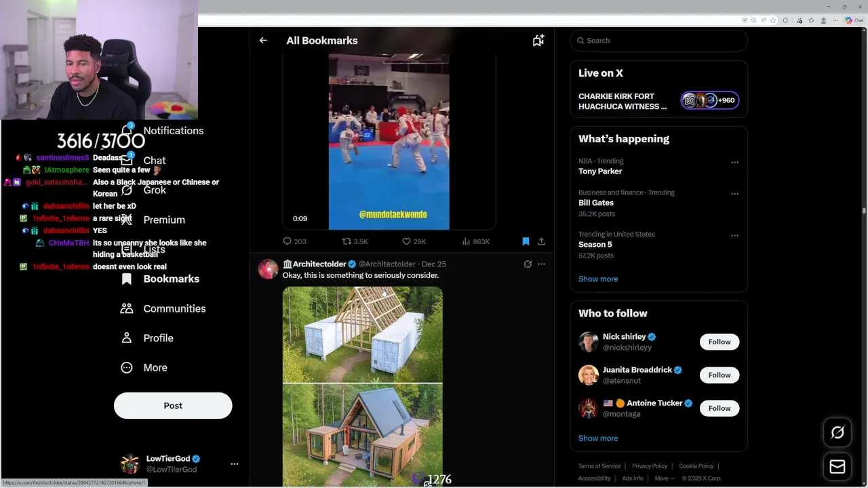Open Chat in the sidebar
Image resolution: width=868 pixels, height=488 pixels.
[154, 161]
